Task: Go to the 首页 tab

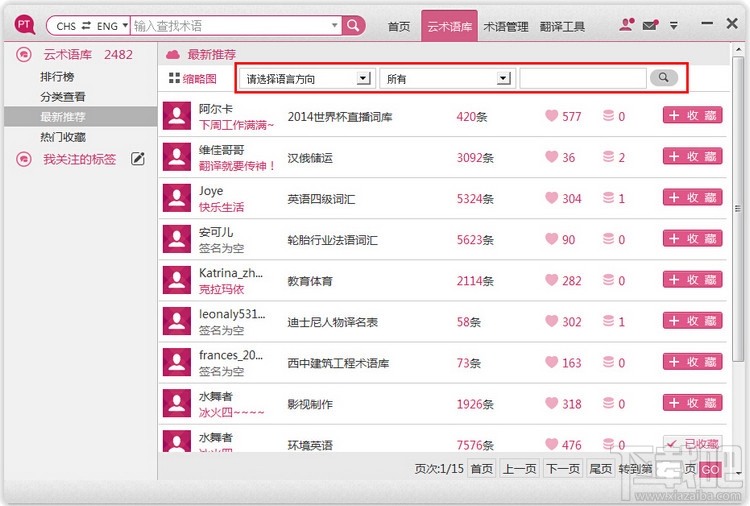Action: pyautogui.click(x=399, y=27)
